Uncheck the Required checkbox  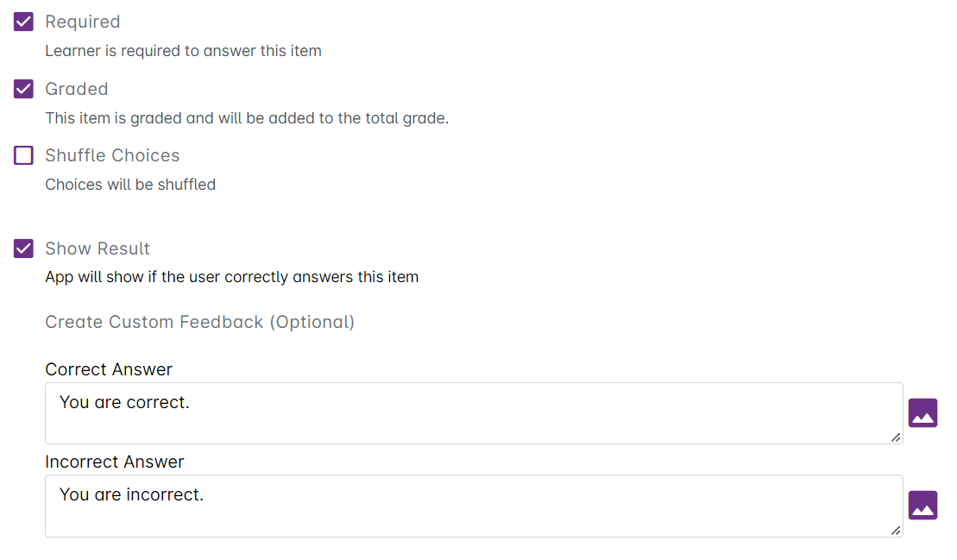coord(23,22)
